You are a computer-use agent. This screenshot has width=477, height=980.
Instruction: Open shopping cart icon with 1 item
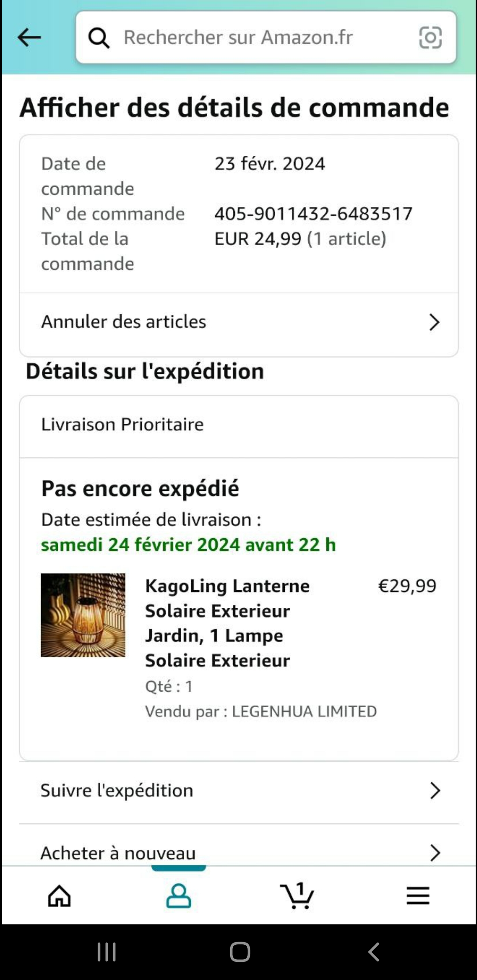297,896
